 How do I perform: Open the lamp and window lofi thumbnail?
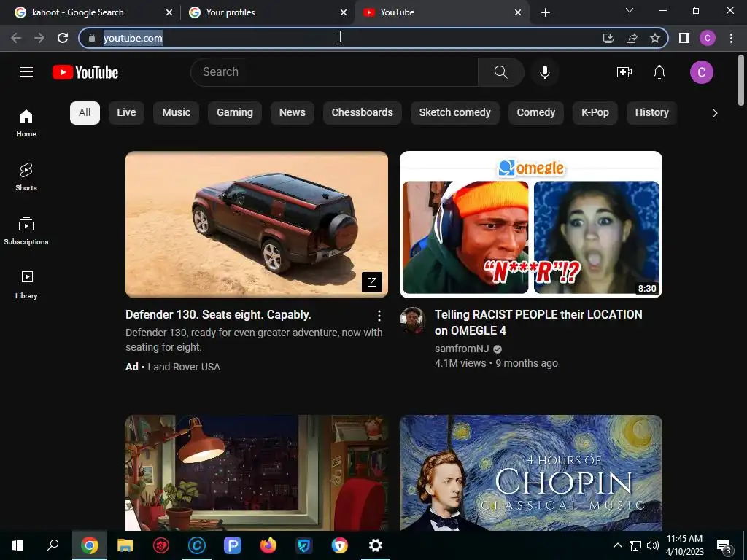(x=257, y=472)
